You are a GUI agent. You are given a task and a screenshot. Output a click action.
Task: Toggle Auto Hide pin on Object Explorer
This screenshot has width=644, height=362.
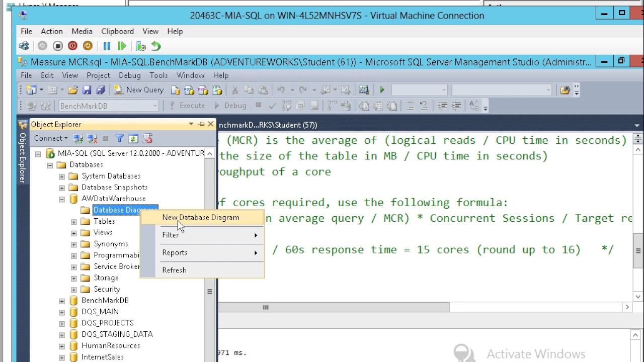pyautogui.click(x=201, y=124)
